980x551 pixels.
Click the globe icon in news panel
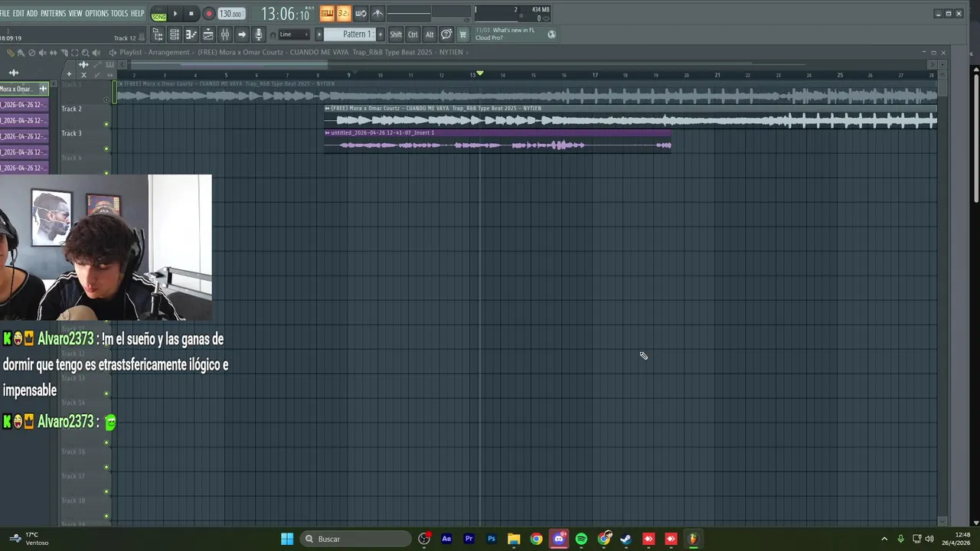[551, 34]
